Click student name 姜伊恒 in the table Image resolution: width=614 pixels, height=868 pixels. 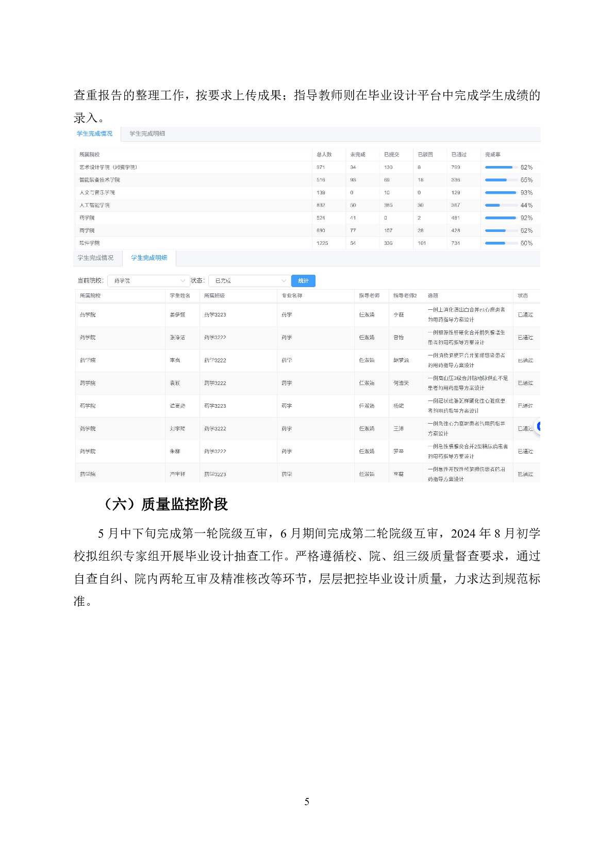177,314
